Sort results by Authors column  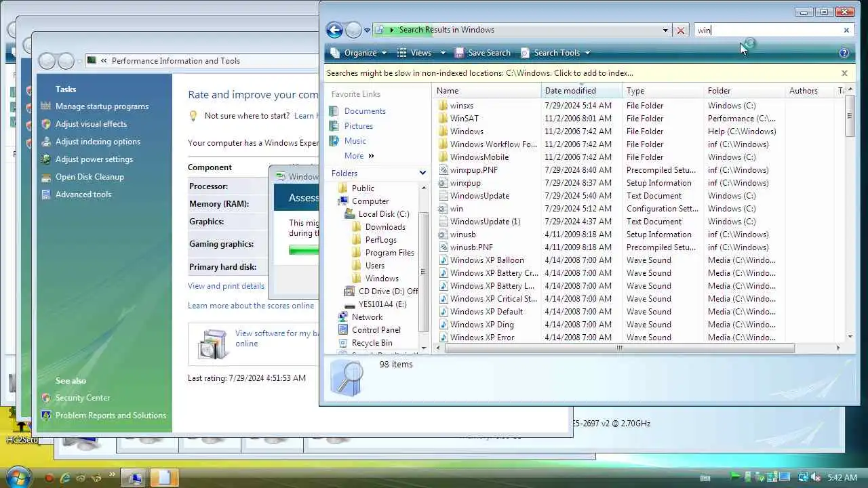[x=810, y=91]
